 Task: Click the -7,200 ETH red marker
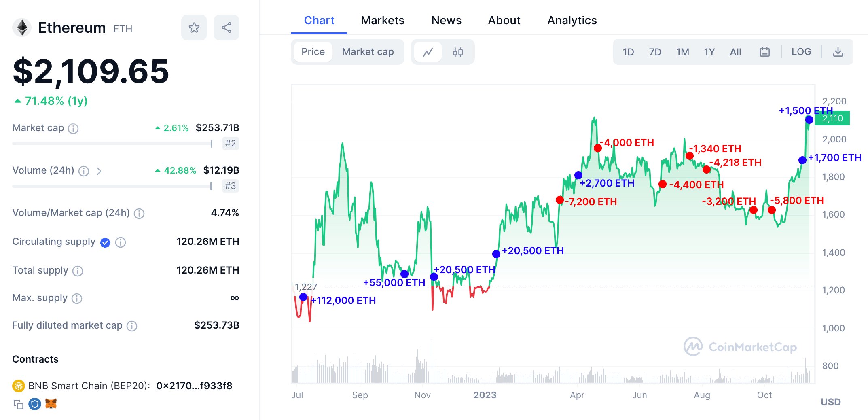tap(560, 200)
